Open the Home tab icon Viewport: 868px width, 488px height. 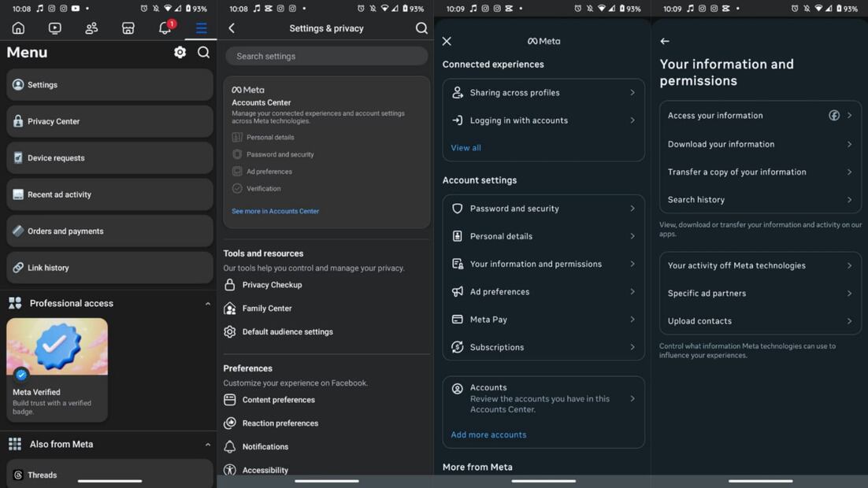point(18,28)
